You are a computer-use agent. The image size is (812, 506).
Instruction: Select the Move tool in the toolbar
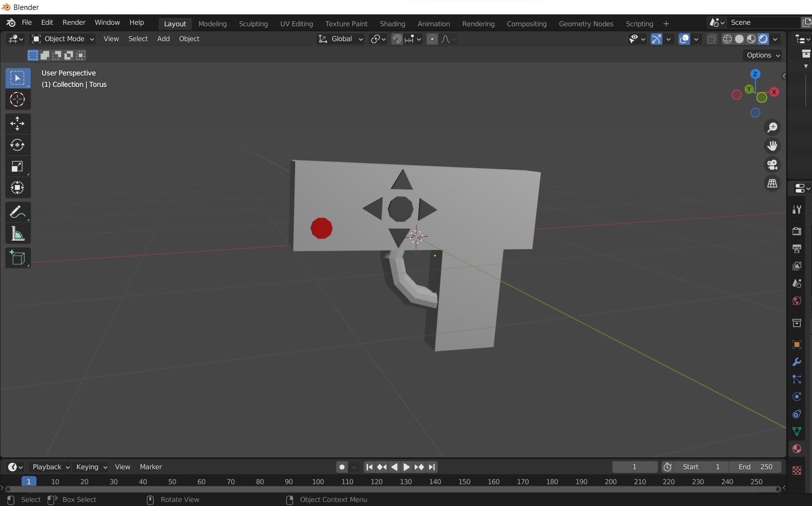[x=17, y=124]
